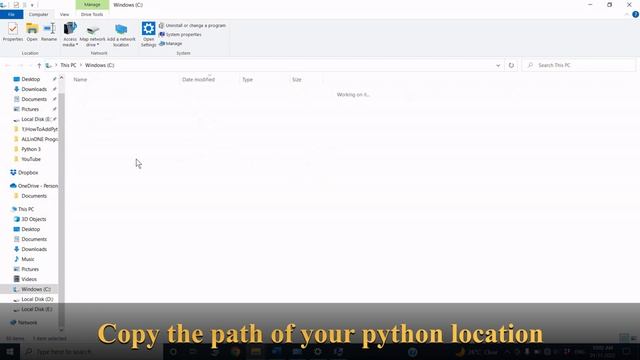Open drive Properties in the ribbon
Viewport: 640px width, 360px height.
tap(13, 32)
